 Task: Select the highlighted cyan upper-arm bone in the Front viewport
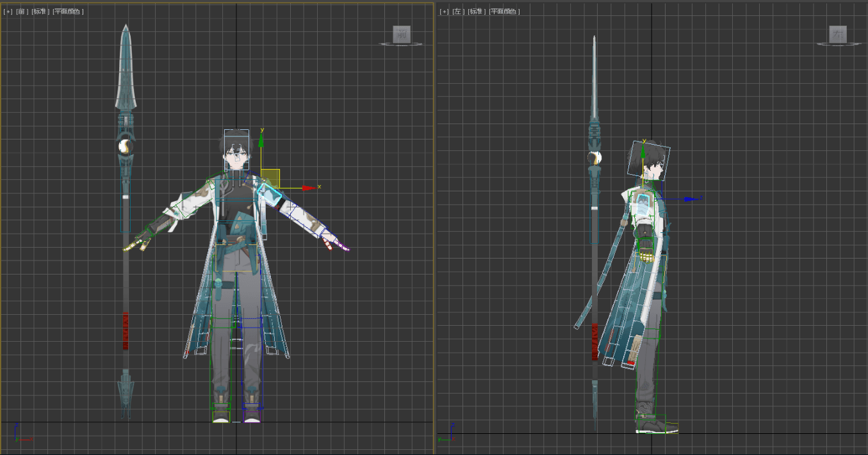point(269,193)
